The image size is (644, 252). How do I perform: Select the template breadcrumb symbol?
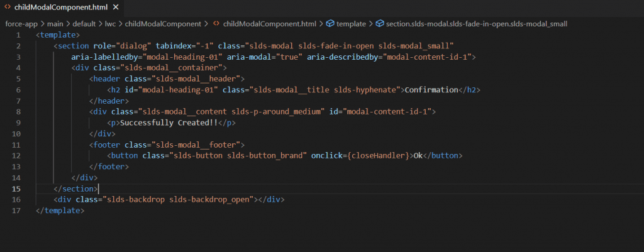coord(351,23)
